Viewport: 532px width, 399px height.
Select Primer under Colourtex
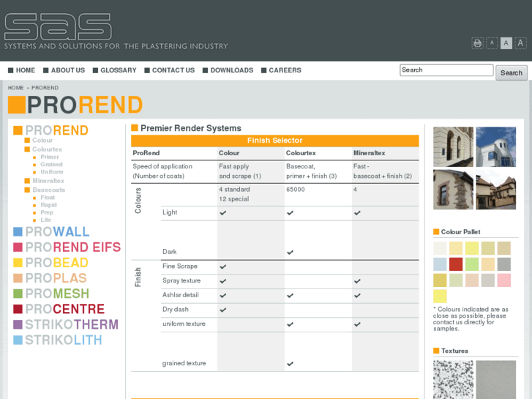click(50, 157)
